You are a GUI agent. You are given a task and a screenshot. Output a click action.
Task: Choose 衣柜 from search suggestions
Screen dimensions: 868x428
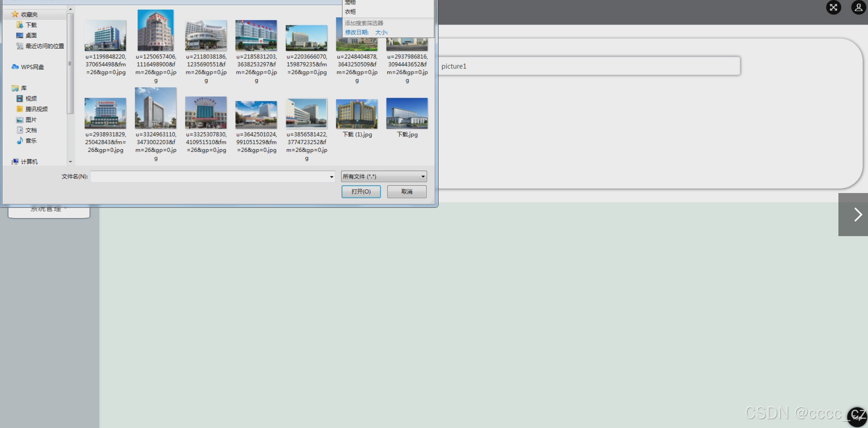click(350, 12)
